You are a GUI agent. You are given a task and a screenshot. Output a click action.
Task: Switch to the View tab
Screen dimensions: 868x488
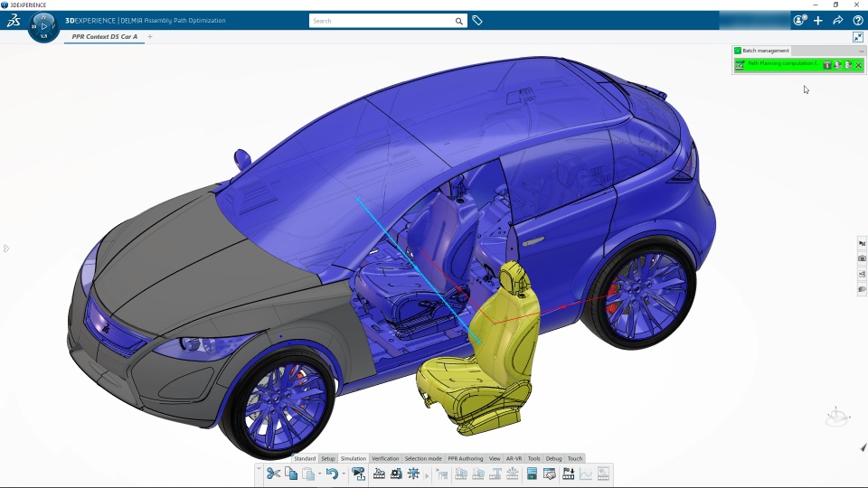(495, 459)
